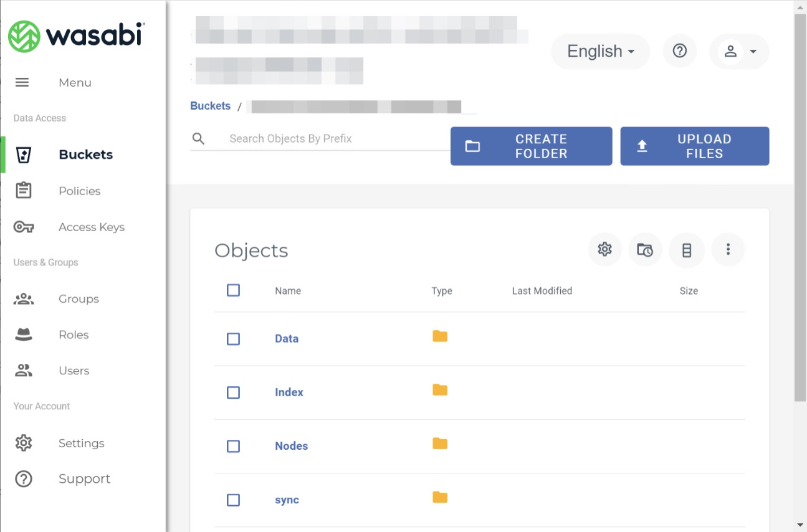
Task: Open the user account dropdown
Action: 739,51
